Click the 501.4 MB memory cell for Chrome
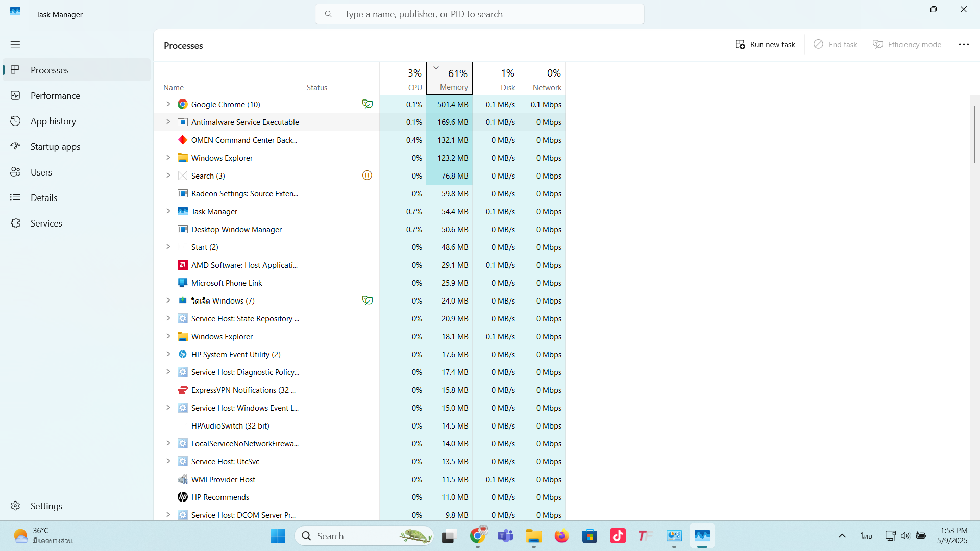 [449, 104]
